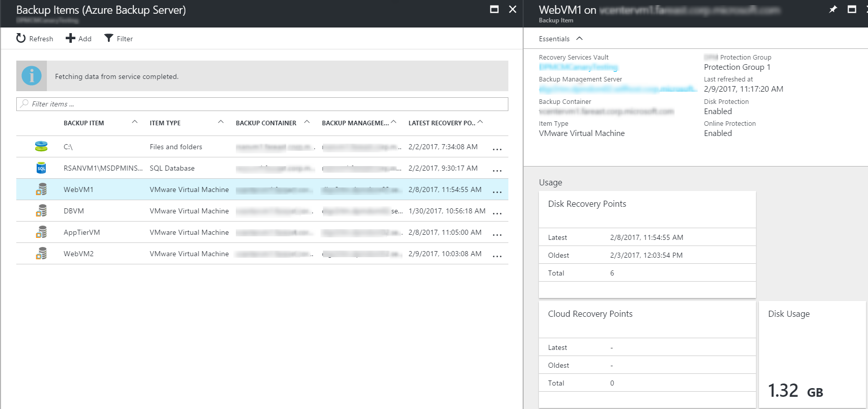The image size is (868, 409).
Task: Select the WebVM2 backup item name
Action: tap(78, 254)
